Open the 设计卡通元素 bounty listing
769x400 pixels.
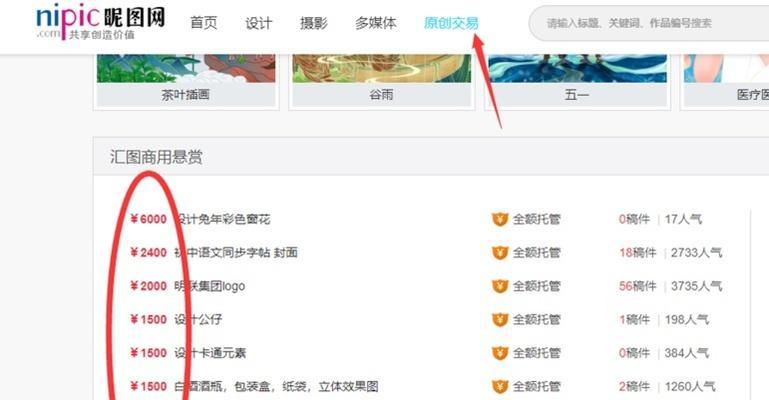[x=210, y=353]
